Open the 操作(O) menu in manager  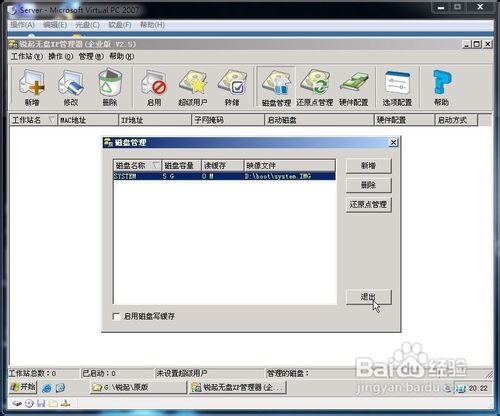pos(60,56)
